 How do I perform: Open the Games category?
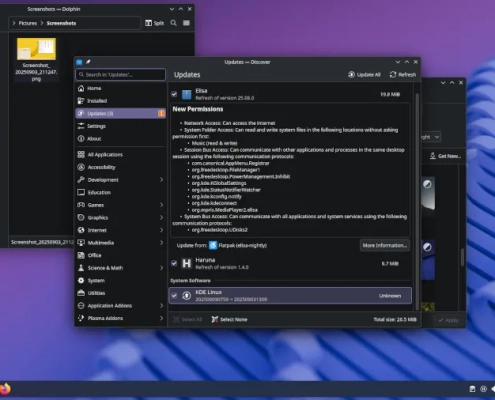pos(120,205)
